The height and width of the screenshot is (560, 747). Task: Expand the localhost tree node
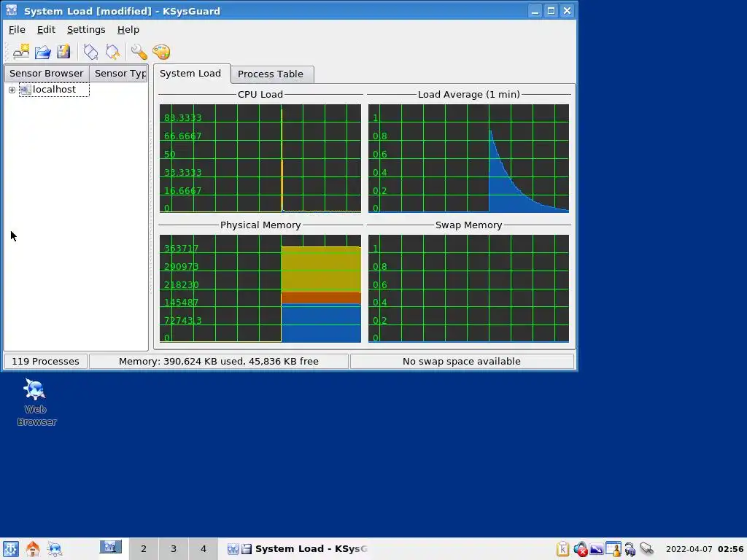coord(12,90)
